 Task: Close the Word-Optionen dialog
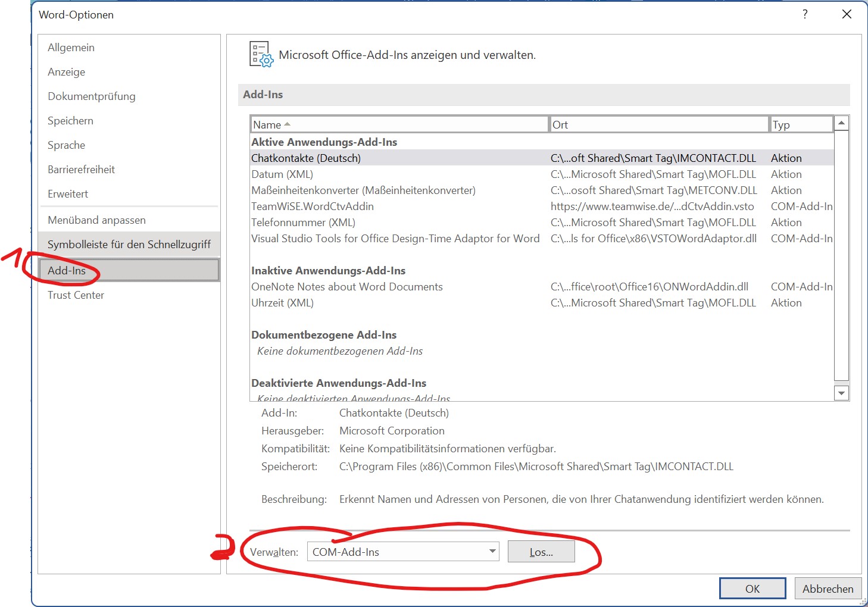pyautogui.click(x=847, y=14)
